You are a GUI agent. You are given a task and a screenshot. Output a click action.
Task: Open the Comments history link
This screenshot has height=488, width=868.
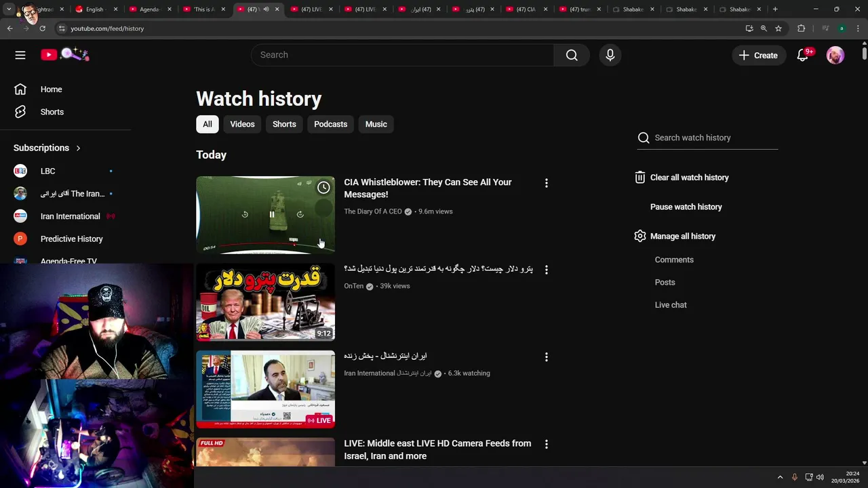pos(674,260)
